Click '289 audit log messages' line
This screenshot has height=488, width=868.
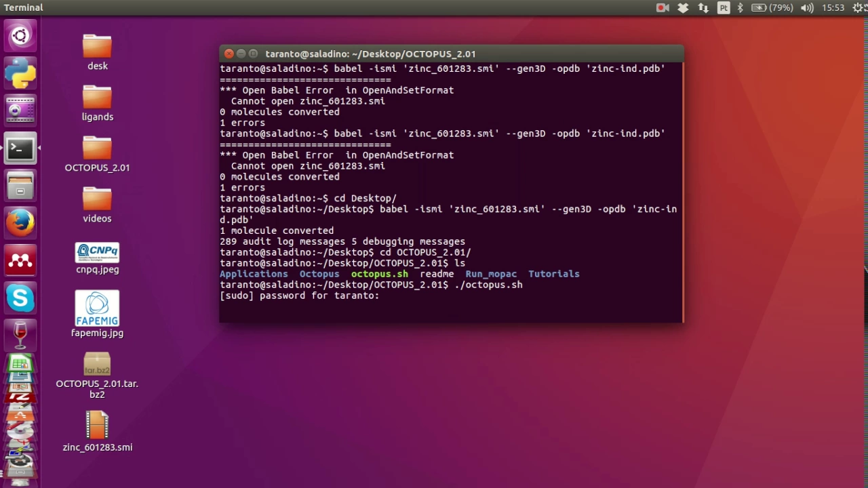pyautogui.click(x=342, y=241)
